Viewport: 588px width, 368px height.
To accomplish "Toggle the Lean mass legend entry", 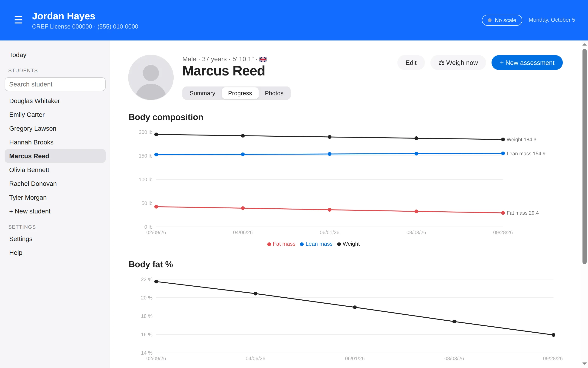I will point(316,244).
